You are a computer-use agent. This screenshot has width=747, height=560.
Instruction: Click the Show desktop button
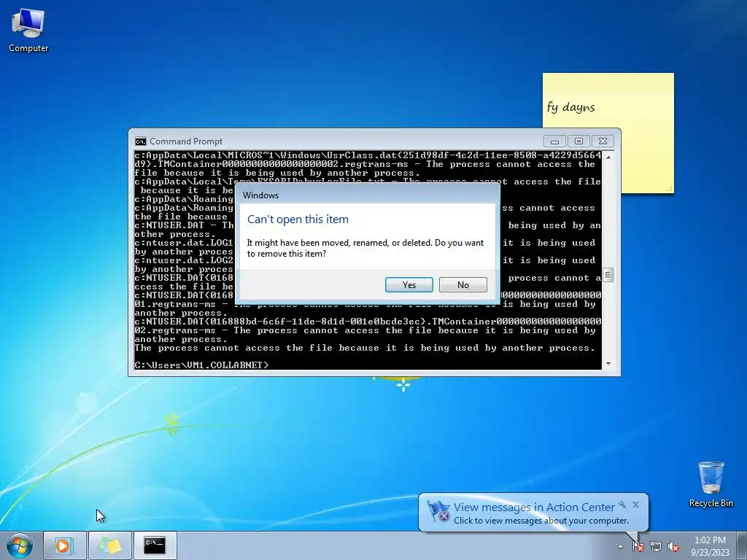coord(742,545)
